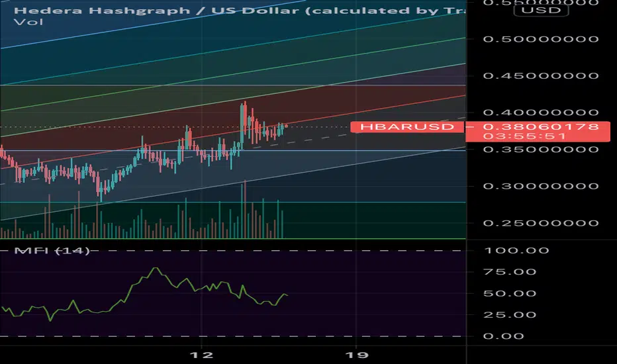Image resolution: width=617 pixels, height=364 pixels.
Task: Click the 75.00 MFI scale label
Action: click(510, 272)
